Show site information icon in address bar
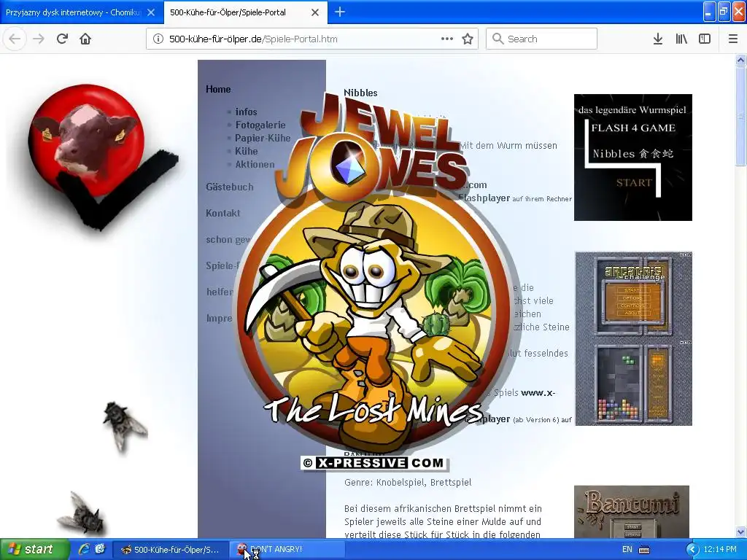747x560 pixels. pos(158,39)
